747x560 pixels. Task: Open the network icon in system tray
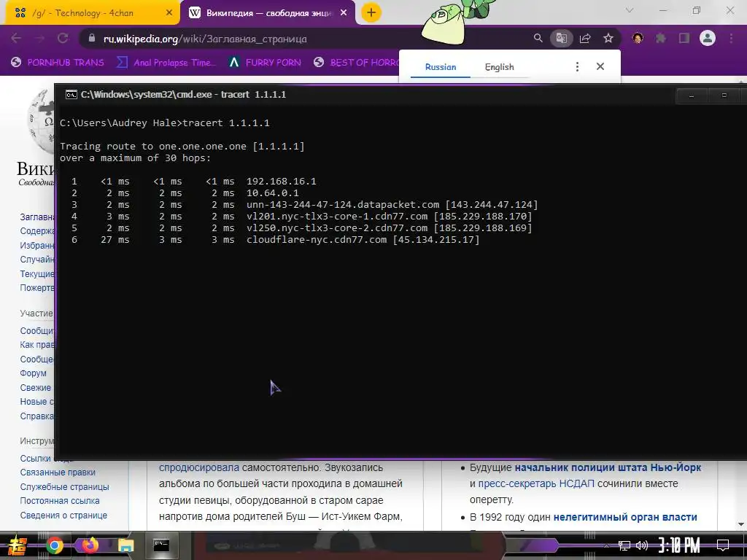624,545
